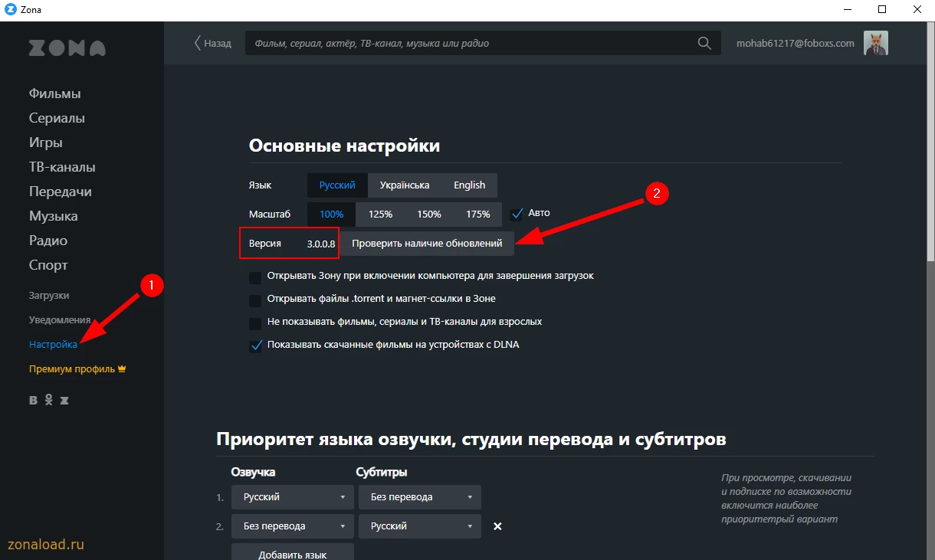The height and width of the screenshot is (560, 935).
Task: Open the Игры section
Action: [x=46, y=142]
